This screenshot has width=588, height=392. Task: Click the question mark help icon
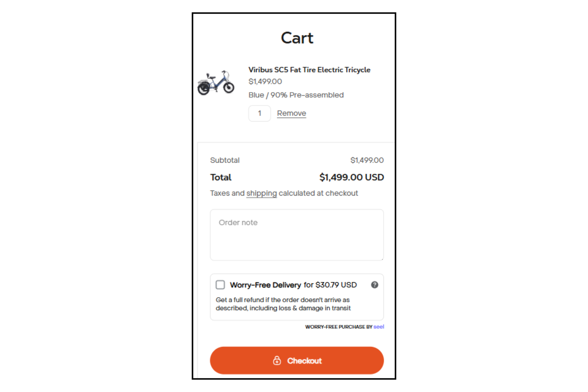tap(374, 285)
